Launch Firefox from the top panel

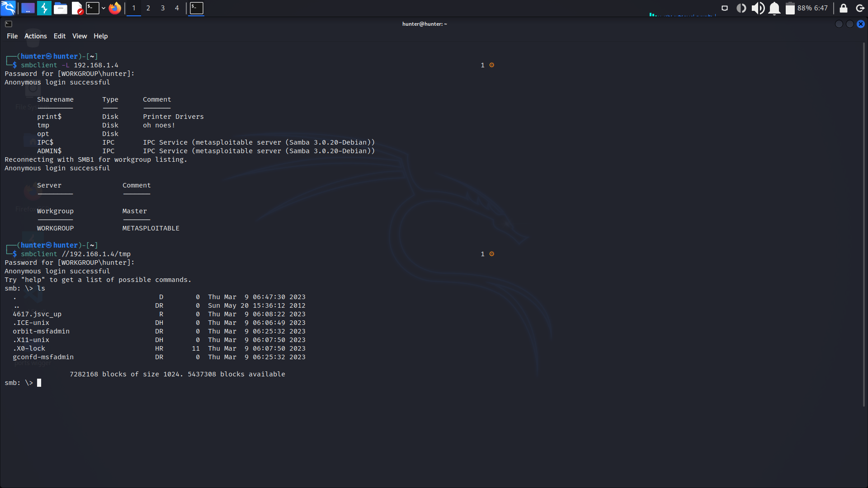[115, 8]
